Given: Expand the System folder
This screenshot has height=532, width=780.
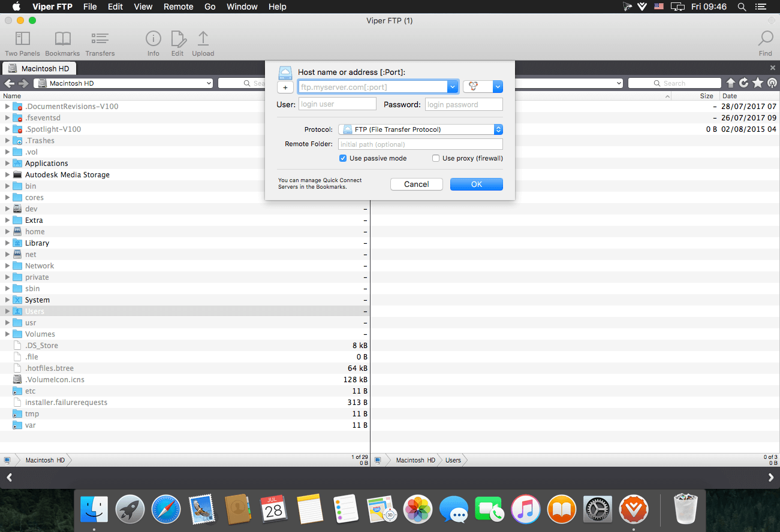Looking at the screenshot, I should (7, 300).
